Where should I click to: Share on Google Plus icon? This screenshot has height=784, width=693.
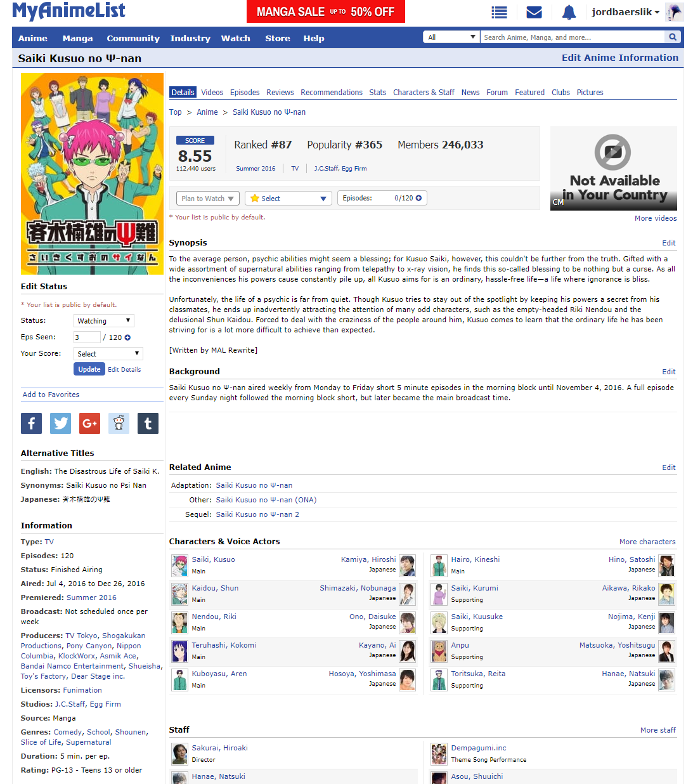click(x=89, y=423)
